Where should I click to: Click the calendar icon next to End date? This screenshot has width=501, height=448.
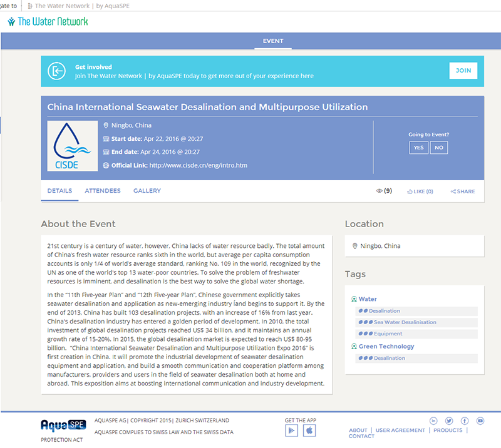point(106,152)
